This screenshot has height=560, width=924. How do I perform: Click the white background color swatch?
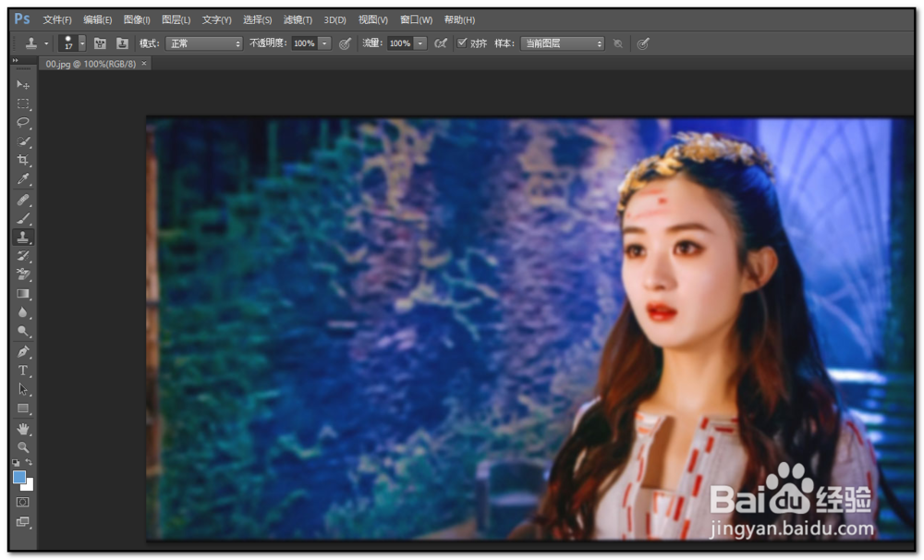pos(29,486)
